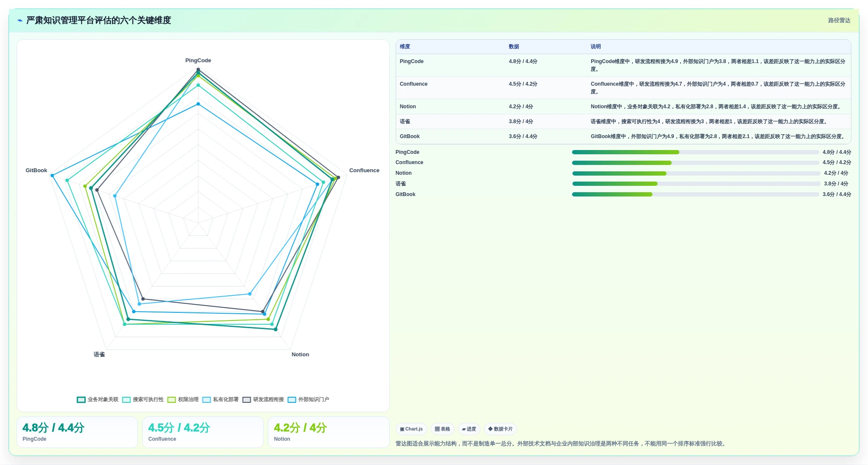Screen dimensions: 868x465
Task: Toggle the 业务对象关联 legend series
Action: [98, 399]
